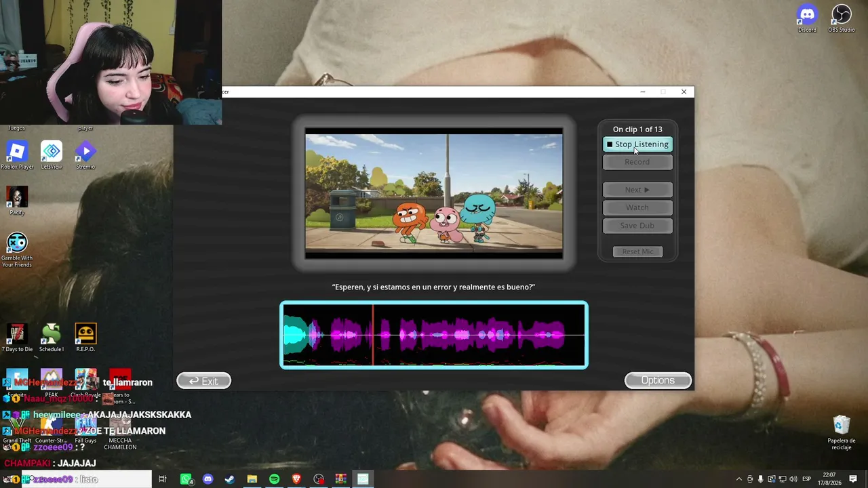
Task: Open Brave browser from the taskbar
Action: (x=296, y=479)
